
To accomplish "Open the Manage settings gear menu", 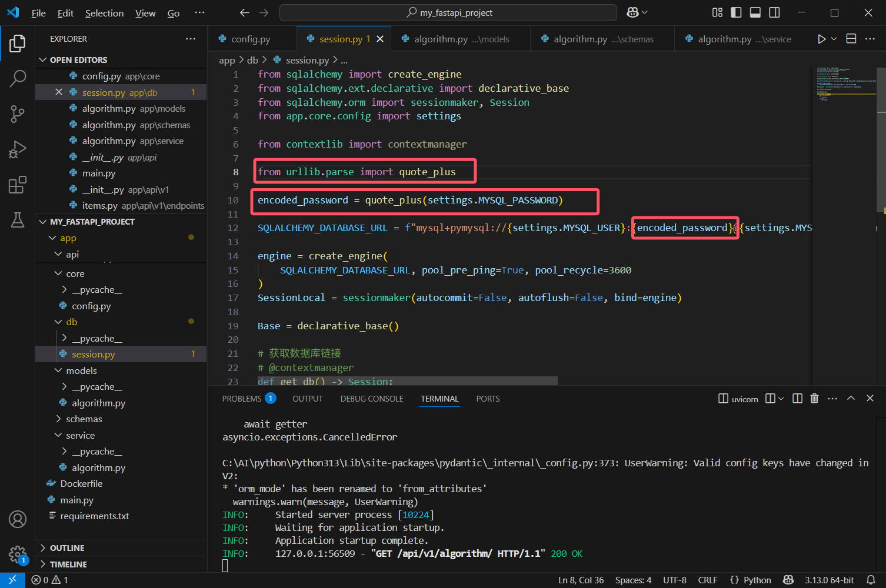I will pos(18,555).
